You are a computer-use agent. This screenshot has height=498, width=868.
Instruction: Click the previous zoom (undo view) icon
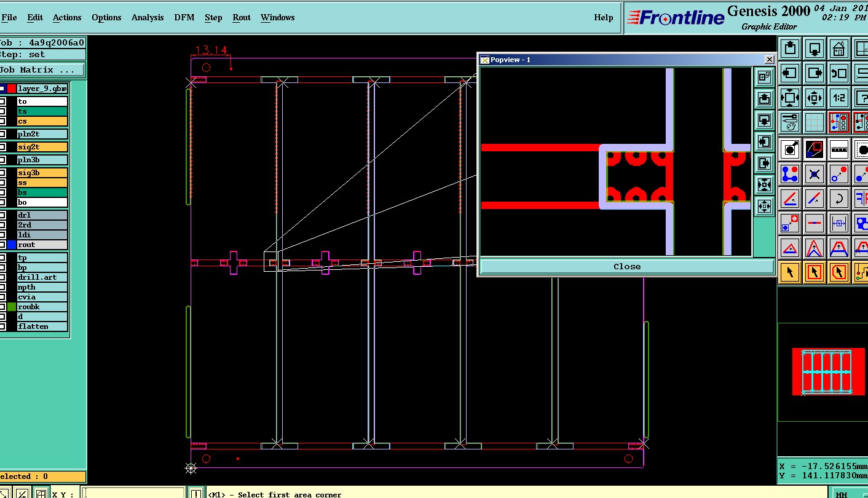(x=839, y=73)
